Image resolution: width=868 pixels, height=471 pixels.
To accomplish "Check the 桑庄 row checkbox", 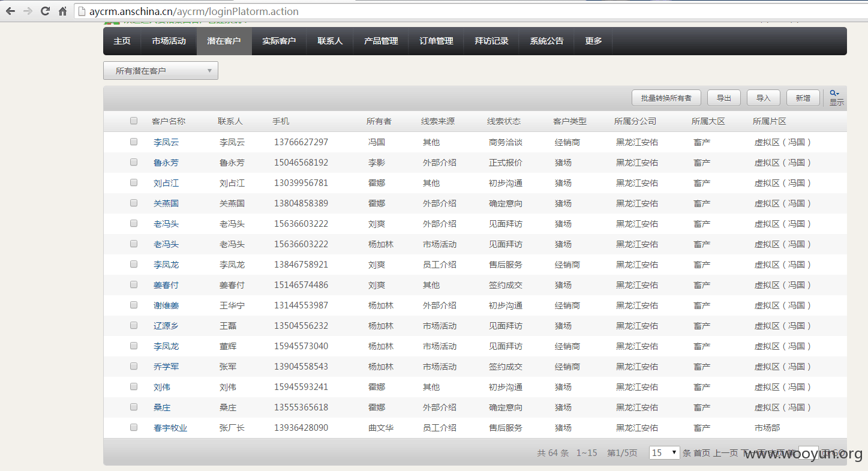I will pyautogui.click(x=134, y=407).
